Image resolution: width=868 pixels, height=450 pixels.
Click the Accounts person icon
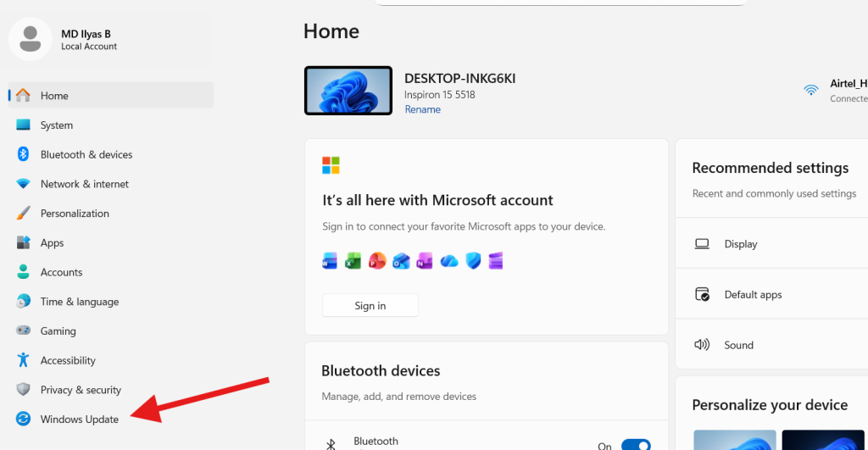23,272
